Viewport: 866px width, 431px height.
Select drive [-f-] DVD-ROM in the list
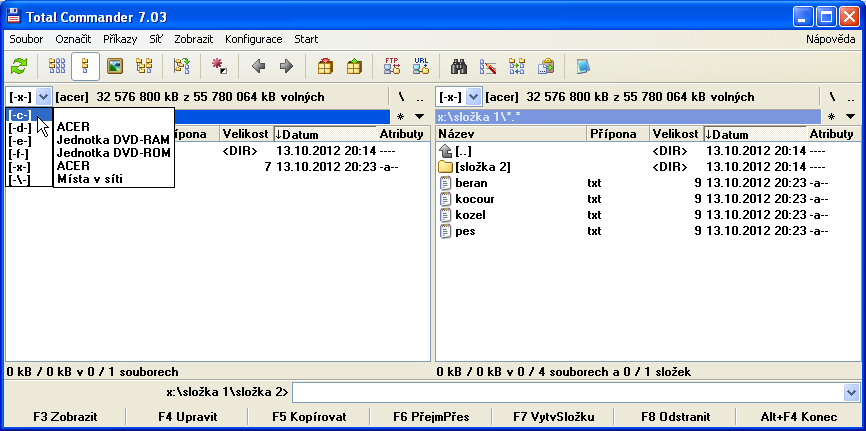[20, 154]
